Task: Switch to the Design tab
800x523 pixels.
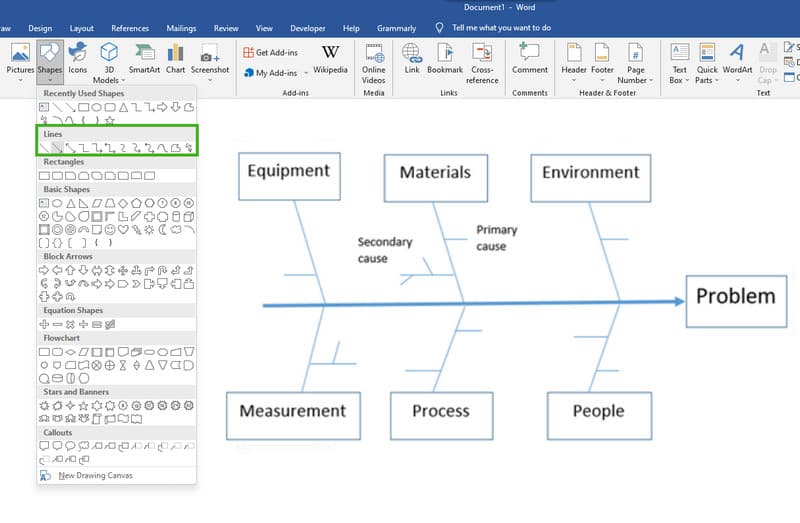Action: 40,29
